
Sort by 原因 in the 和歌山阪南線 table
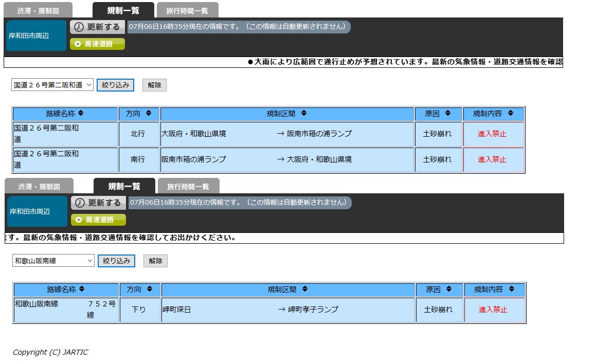pyautogui.click(x=448, y=289)
